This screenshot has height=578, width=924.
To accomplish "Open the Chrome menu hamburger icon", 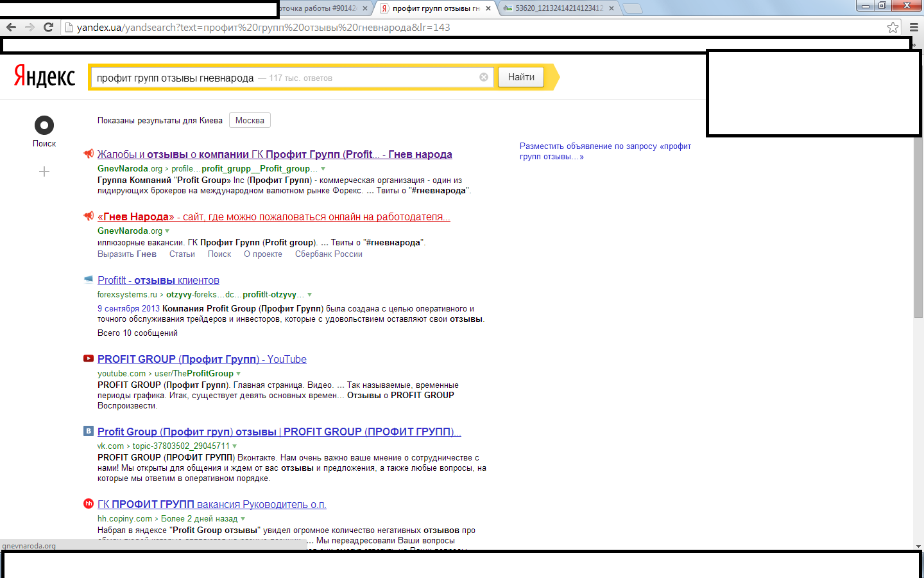I will pos(914,27).
